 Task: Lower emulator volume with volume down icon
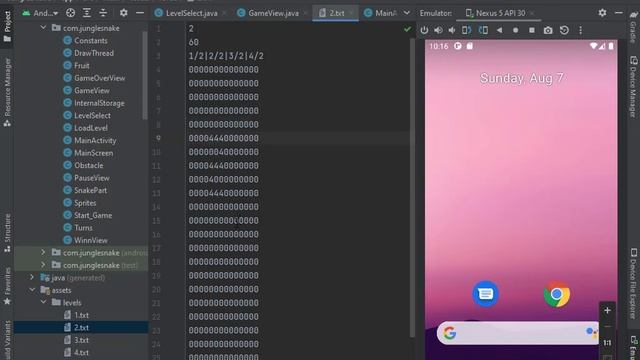[452, 30]
